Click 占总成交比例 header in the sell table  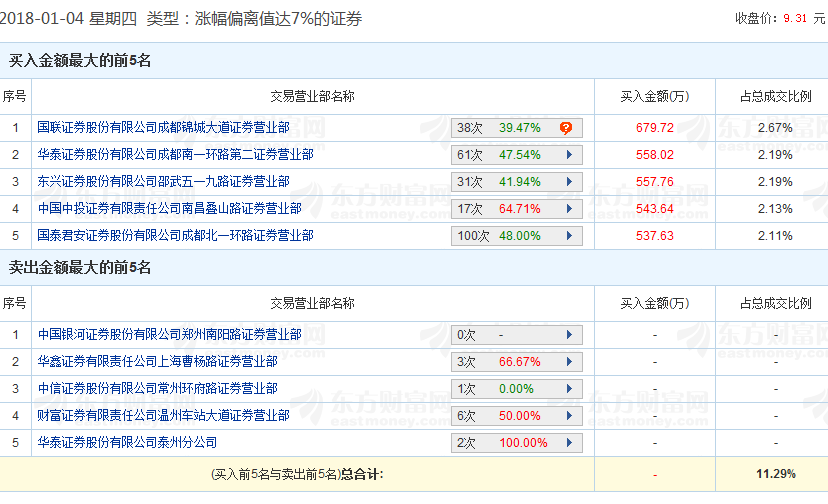[x=775, y=304]
